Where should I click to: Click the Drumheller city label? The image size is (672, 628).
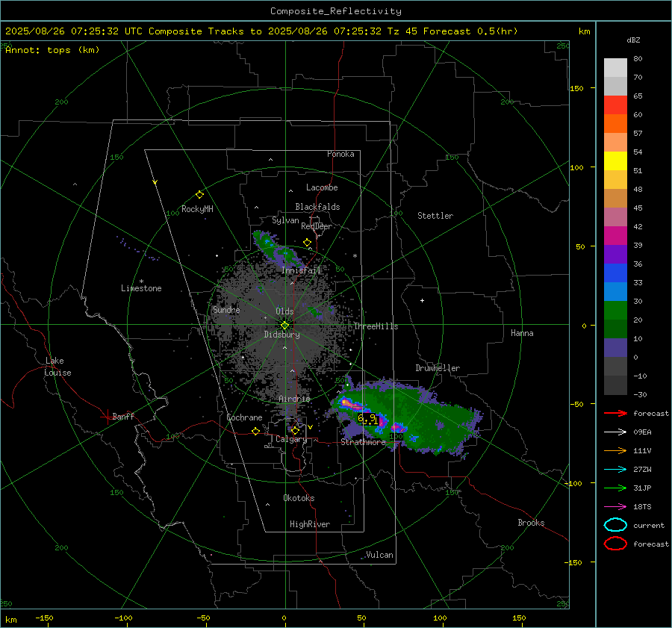pyautogui.click(x=438, y=368)
